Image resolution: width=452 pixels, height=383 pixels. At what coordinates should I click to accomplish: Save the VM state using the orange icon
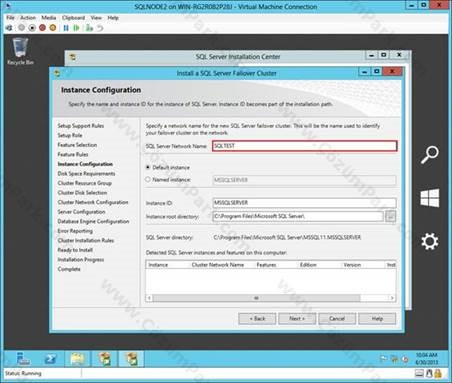coord(53,28)
